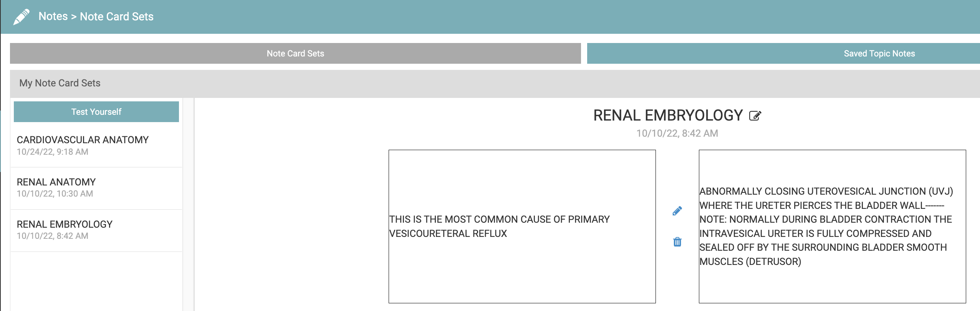
Task: Switch to the gray Note Card Sets tab
Action: tap(295, 53)
